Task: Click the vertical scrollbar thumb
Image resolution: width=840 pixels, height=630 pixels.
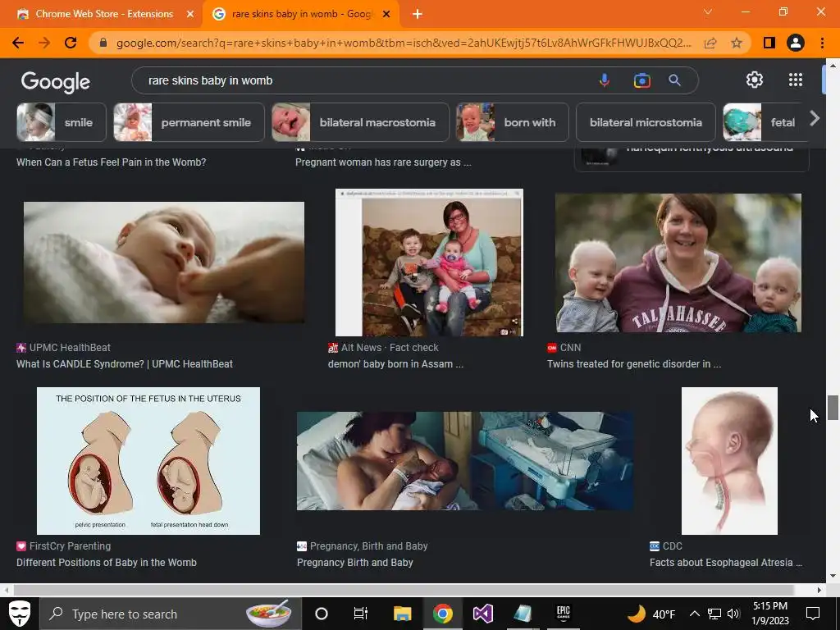Action: tap(833, 408)
